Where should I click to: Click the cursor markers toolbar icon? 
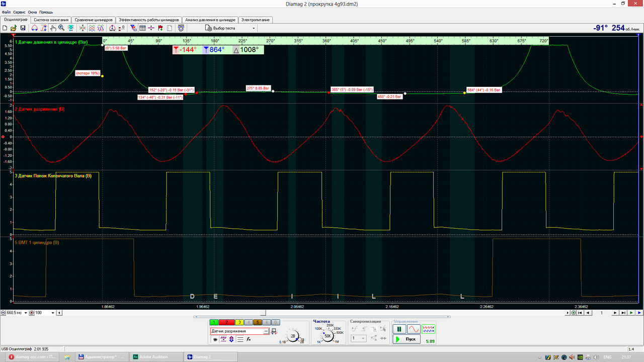133,28
